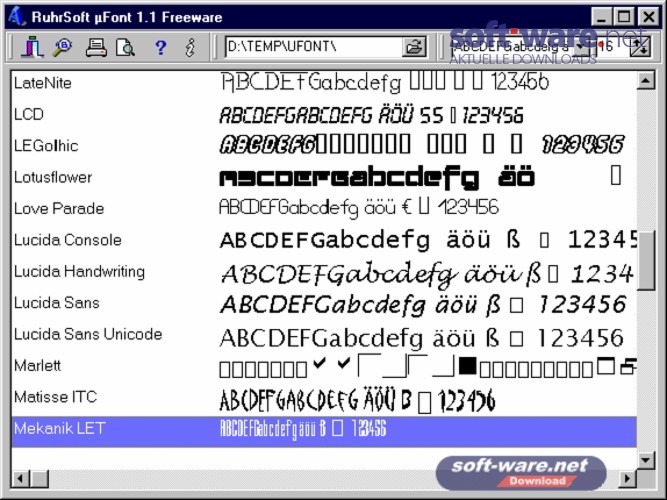Click the font size field showing 16

[612, 46]
